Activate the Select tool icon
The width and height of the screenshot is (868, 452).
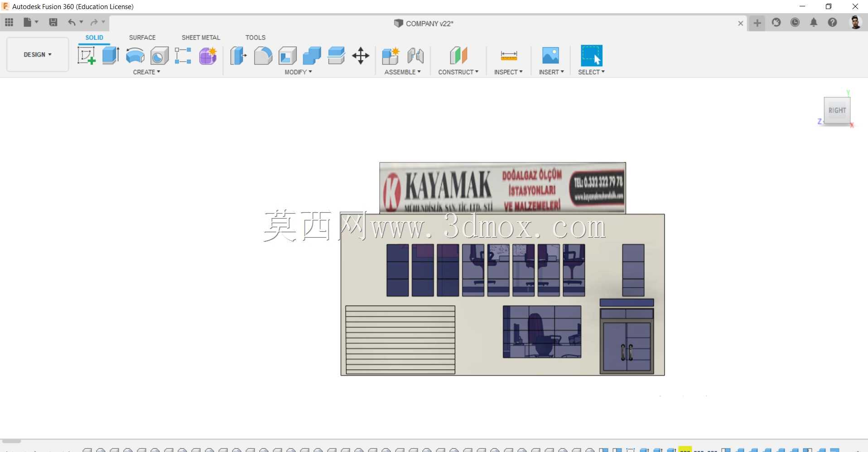click(591, 56)
